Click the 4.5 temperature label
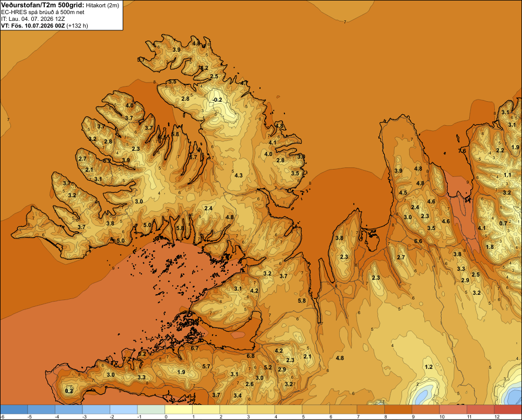Screen dimensions: 522x420 [403, 193]
